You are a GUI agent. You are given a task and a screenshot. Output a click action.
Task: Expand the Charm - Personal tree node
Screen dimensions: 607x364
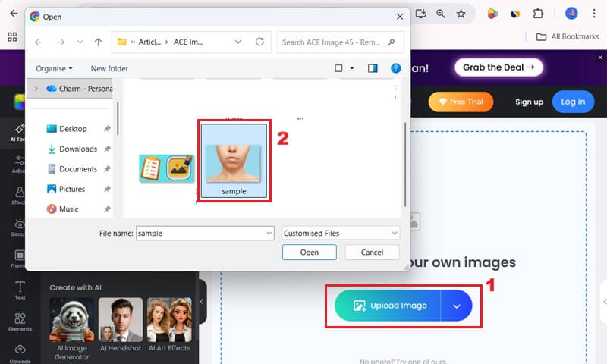pos(36,89)
